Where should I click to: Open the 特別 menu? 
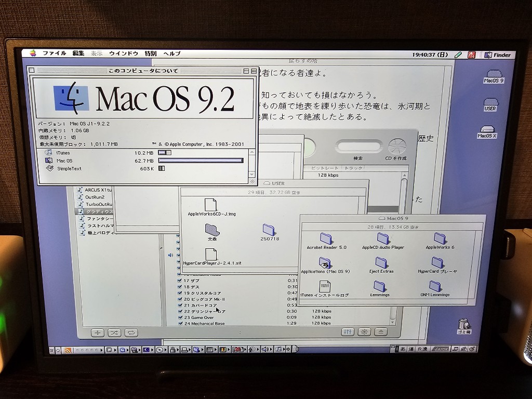click(151, 54)
